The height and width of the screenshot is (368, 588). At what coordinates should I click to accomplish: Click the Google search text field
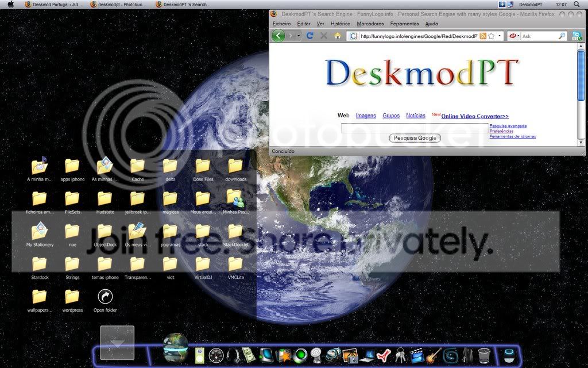[415, 128]
